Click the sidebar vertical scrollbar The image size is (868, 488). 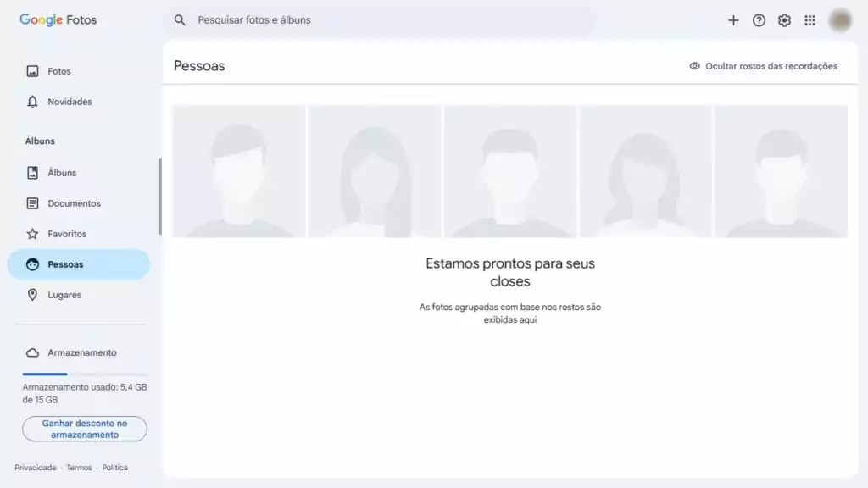tap(160, 197)
